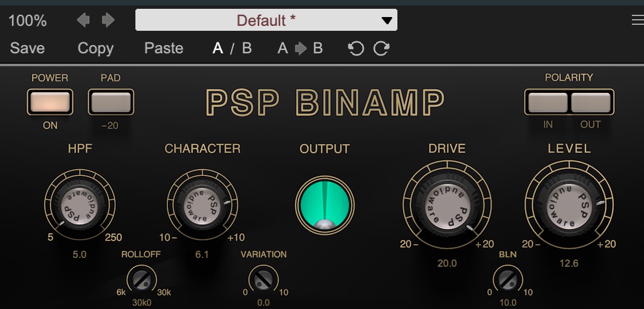The height and width of the screenshot is (309, 644).
Task: Open the hamburger menu icon
Action: [x=637, y=21]
